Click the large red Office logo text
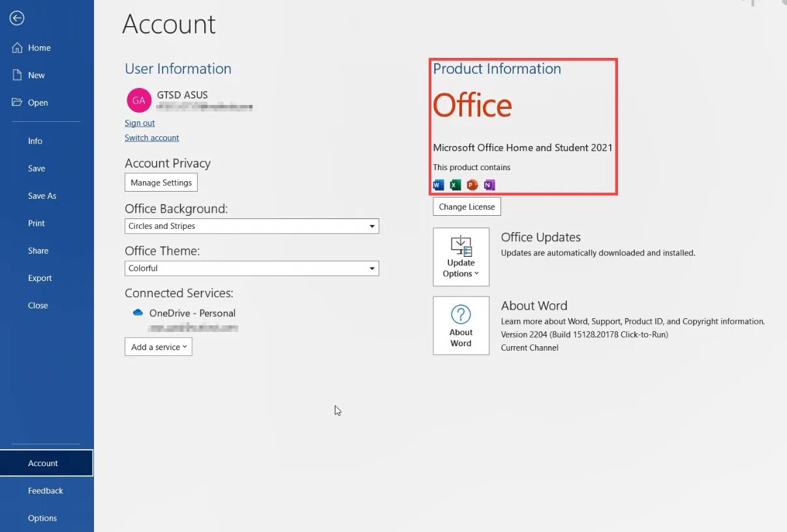This screenshot has height=532, width=787. [x=472, y=105]
